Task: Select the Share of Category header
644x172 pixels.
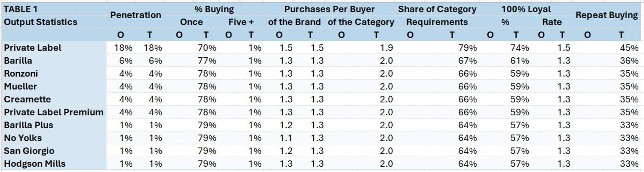Action: point(437,9)
